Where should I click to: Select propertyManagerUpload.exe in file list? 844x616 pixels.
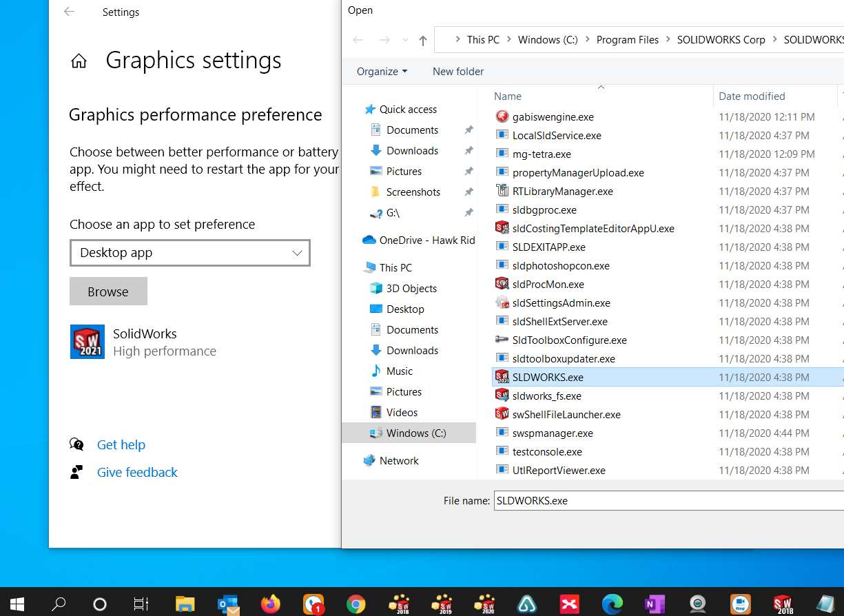(578, 173)
